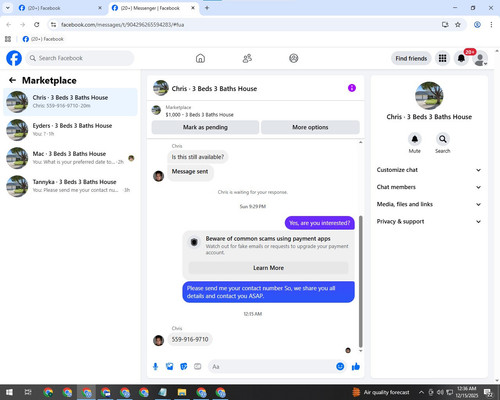500x400 pixels.
Task: Click the 'Is this still available?' message
Action: pos(198,157)
